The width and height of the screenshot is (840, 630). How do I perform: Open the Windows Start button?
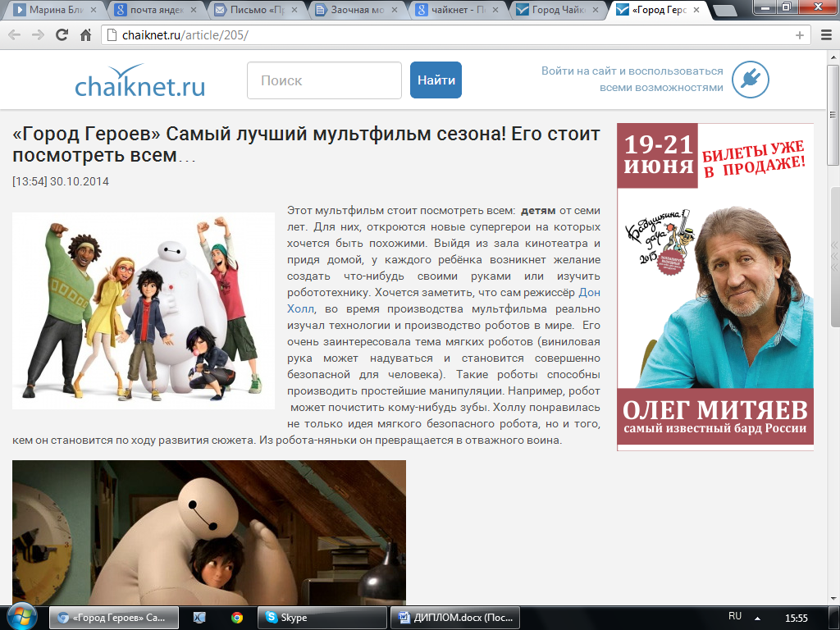click(21, 617)
